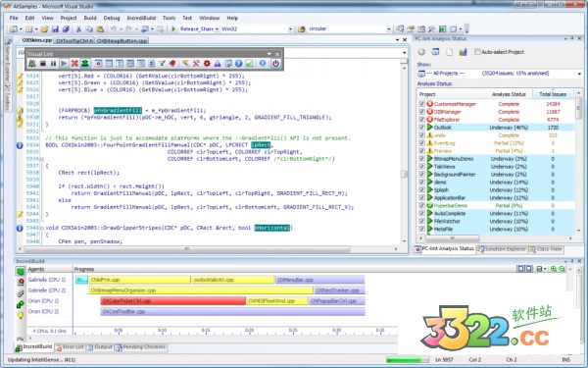Toggle Auto-select Project checkbox

477,52
